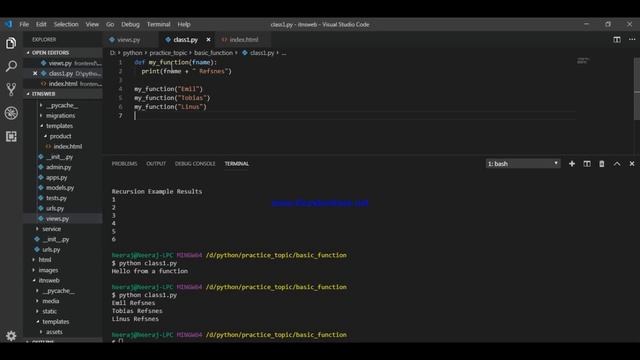Screen dimensions: 640x360
Task: Open tests.py in the file tree
Action: (56, 198)
